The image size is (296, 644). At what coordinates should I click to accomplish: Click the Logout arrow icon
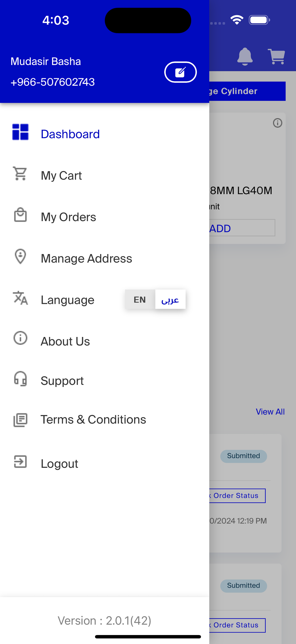click(x=20, y=461)
